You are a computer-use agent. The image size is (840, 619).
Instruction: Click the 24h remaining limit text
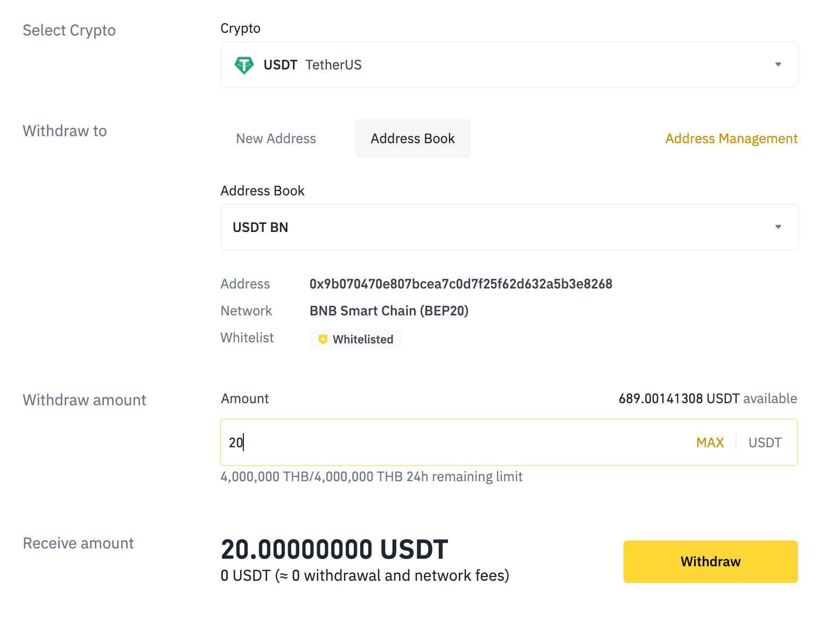[372, 476]
